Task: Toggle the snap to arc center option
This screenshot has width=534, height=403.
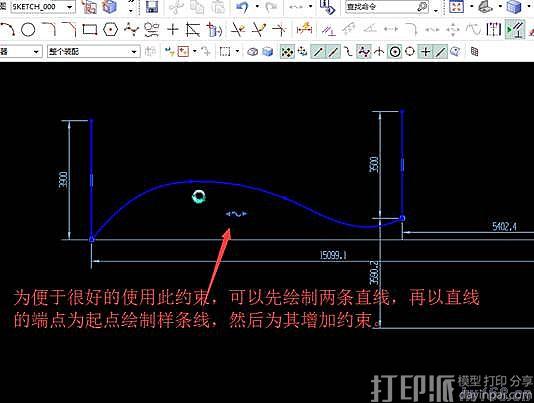Action: 395,52
